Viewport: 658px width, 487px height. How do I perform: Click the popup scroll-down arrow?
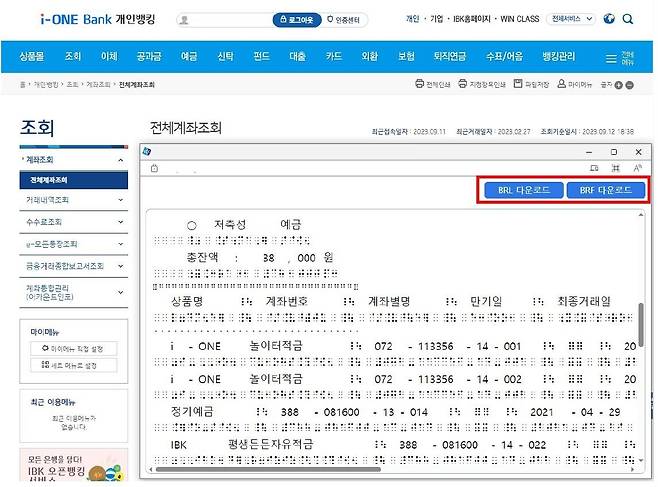[641, 461]
